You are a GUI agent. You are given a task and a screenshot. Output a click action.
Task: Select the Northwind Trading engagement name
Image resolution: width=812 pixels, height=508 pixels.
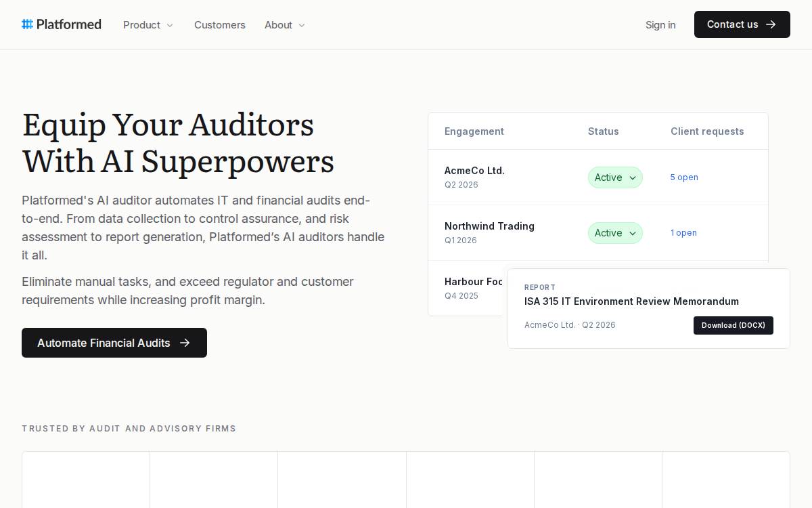[489, 226]
